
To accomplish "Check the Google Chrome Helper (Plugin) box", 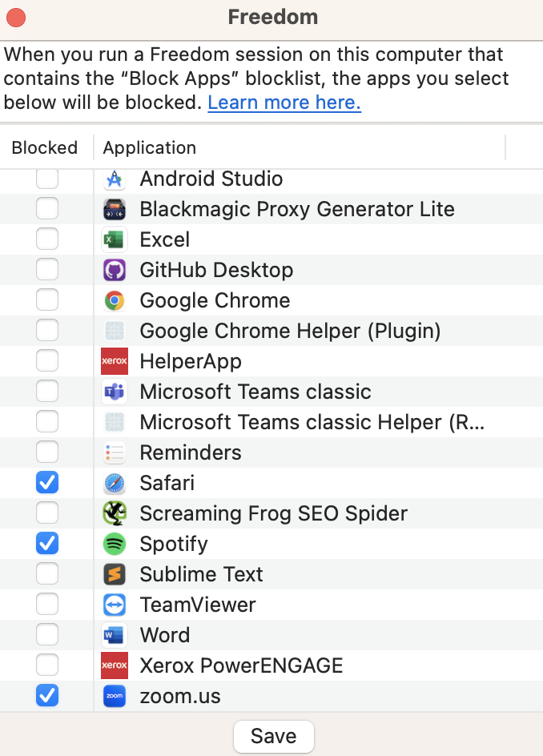I will point(47,331).
